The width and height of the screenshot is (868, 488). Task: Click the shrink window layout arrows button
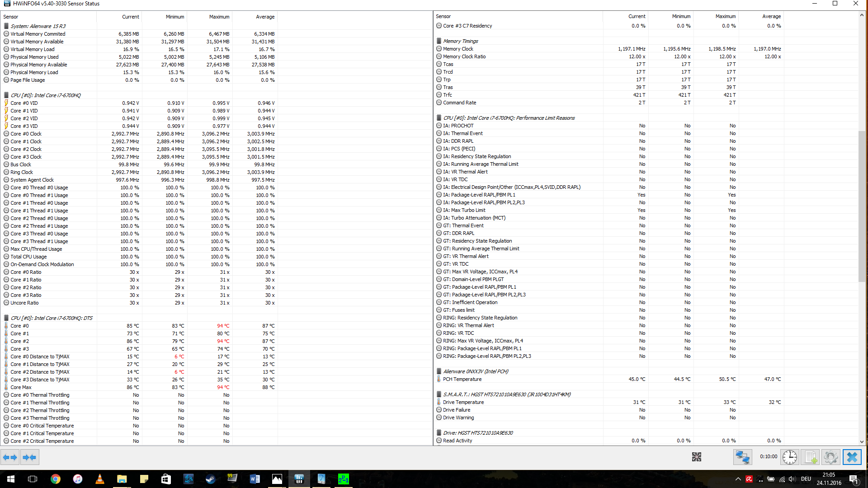click(29, 457)
